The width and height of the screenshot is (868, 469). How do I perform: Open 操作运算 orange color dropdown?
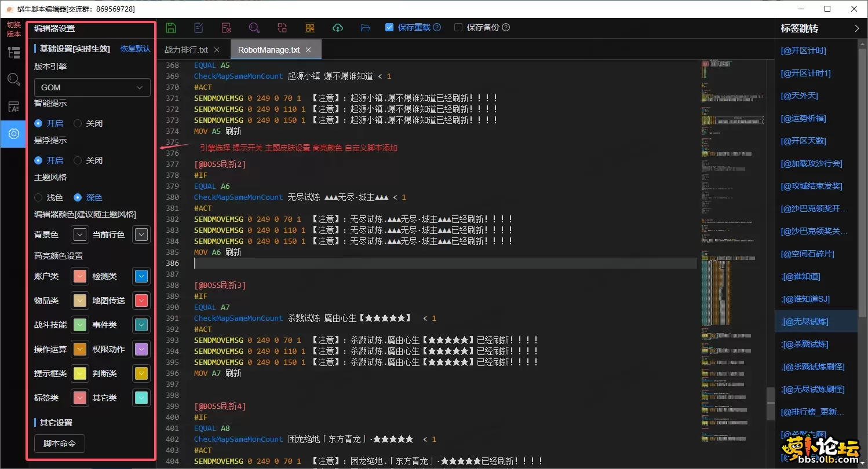tap(79, 349)
